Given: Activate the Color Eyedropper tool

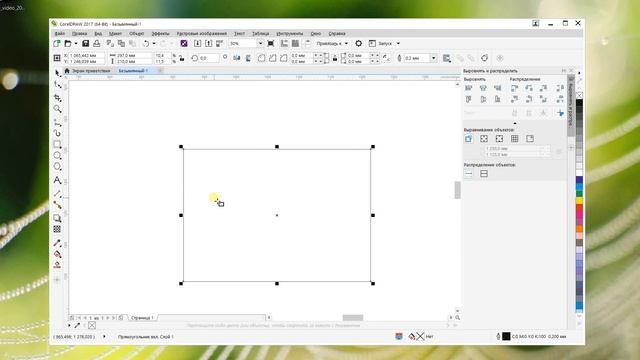Looking at the screenshot, I should [x=58, y=243].
